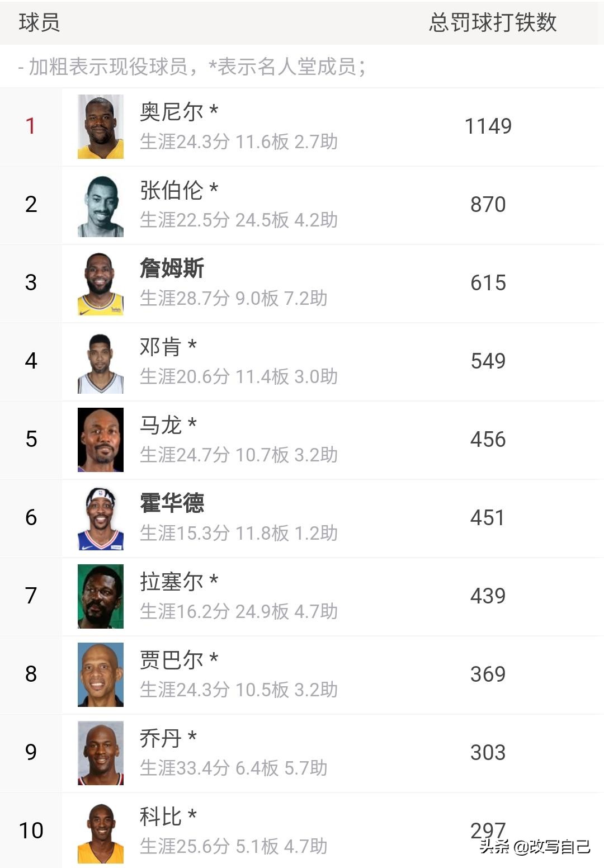Image resolution: width=604 pixels, height=868 pixels.
Task: Open Jordan's player photo thumbnail
Action: (x=101, y=753)
